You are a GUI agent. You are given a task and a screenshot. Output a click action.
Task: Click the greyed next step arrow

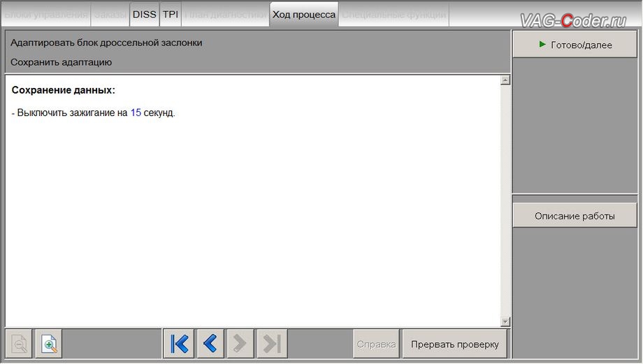240,344
